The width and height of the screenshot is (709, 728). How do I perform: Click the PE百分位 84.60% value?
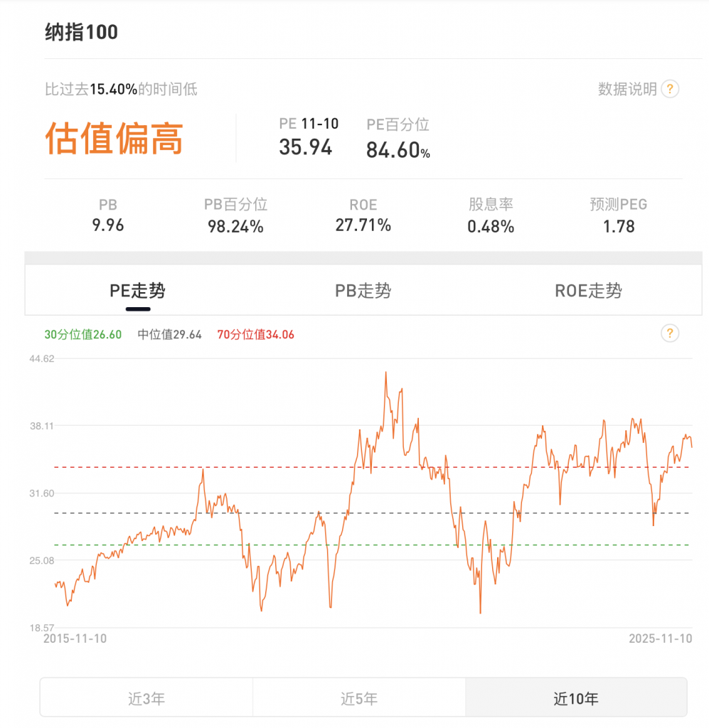click(x=398, y=150)
